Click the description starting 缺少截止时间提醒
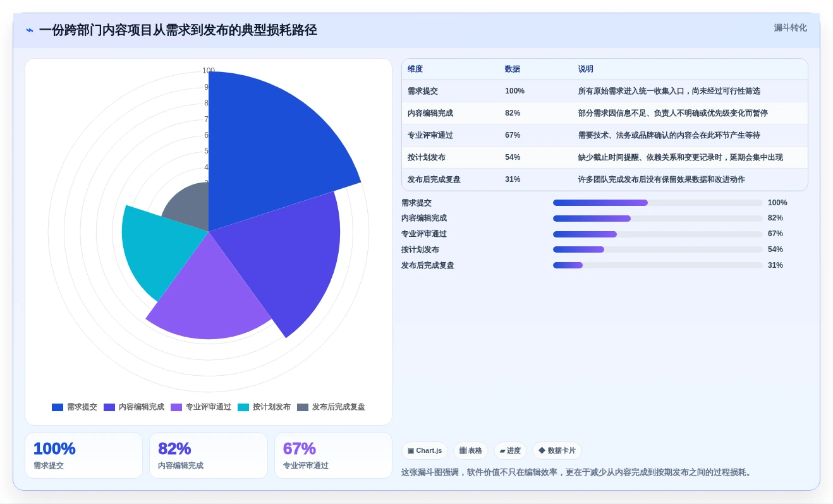833x504 pixels. [681, 157]
